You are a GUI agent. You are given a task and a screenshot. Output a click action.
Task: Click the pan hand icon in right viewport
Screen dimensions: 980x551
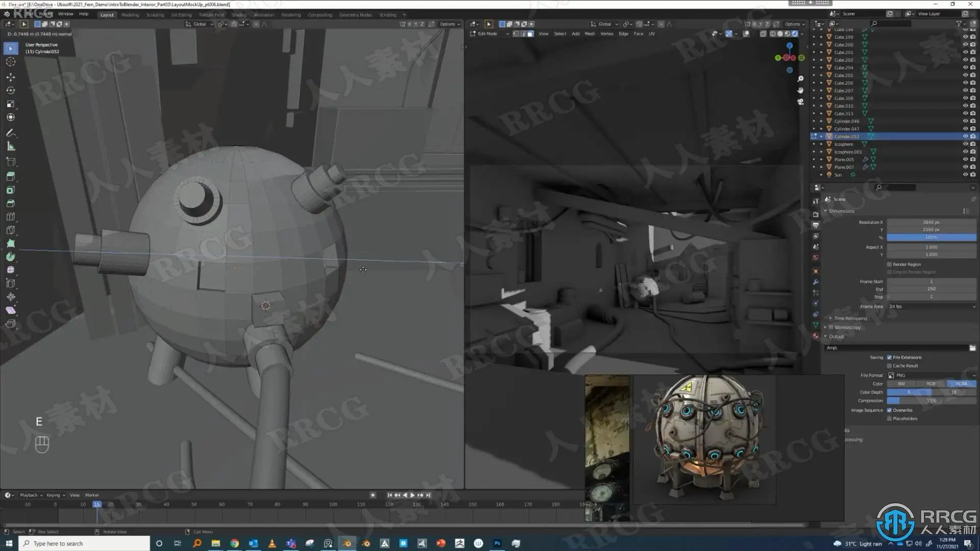[800, 90]
